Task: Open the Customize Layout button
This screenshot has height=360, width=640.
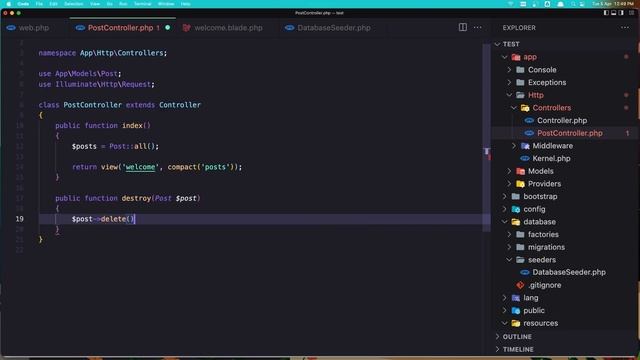Action: [631, 13]
